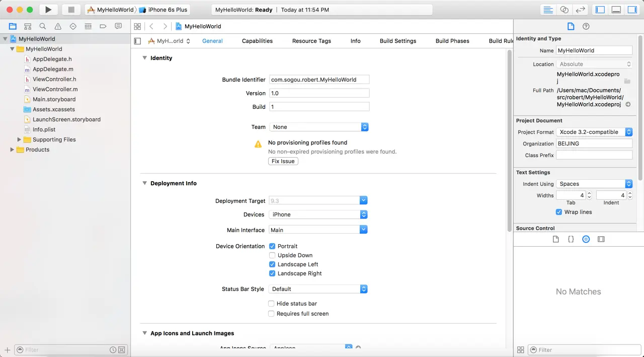Show the issue navigator
This screenshot has width=644, height=357.
[x=58, y=26]
